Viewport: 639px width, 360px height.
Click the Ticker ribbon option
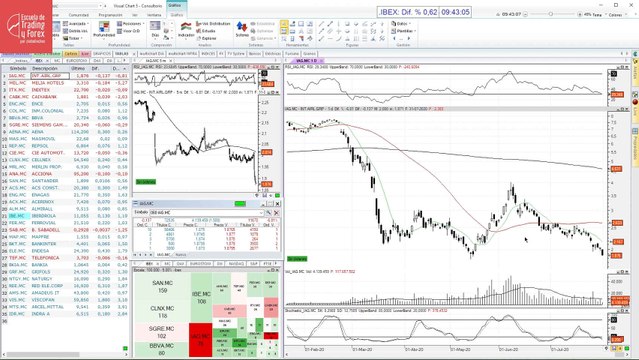tap(72, 38)
